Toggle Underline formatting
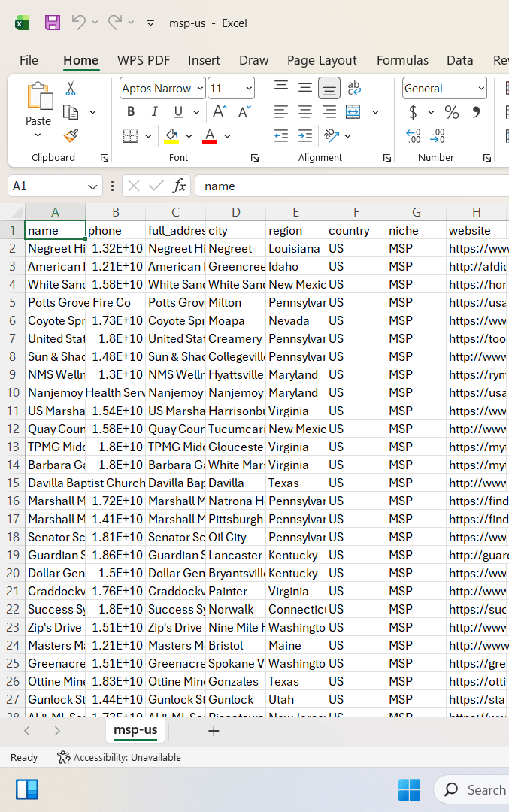Viewport: 509px width, 812px height. tap(179, 112)
